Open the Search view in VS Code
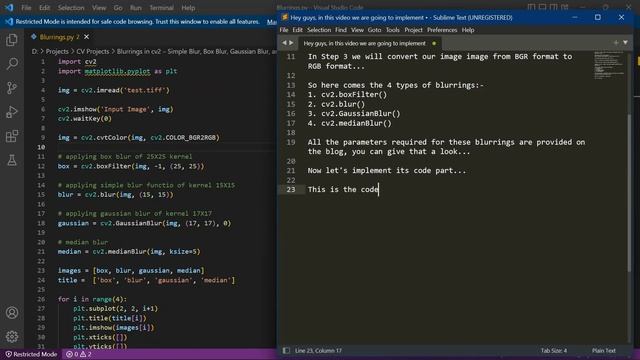The height and width of the screenshot is (360, 640). click(12, 64)
